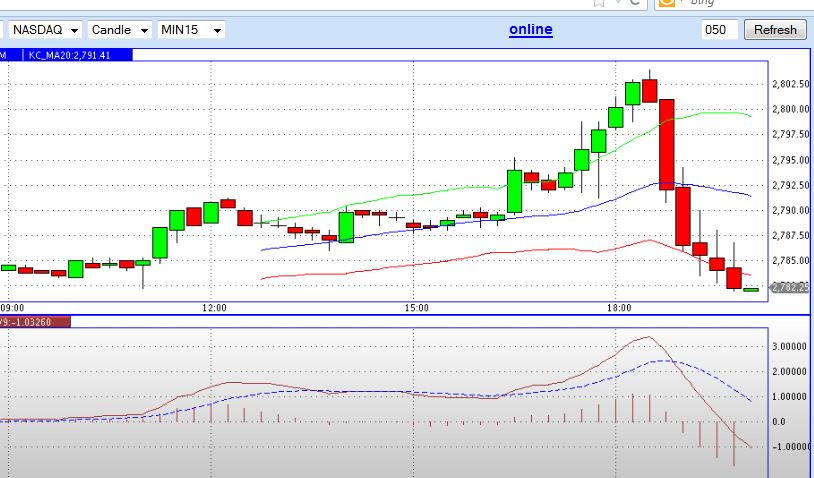Click the 2,802.50 price axis label
This screenshot has height=478, width=814.
(791, 84)
